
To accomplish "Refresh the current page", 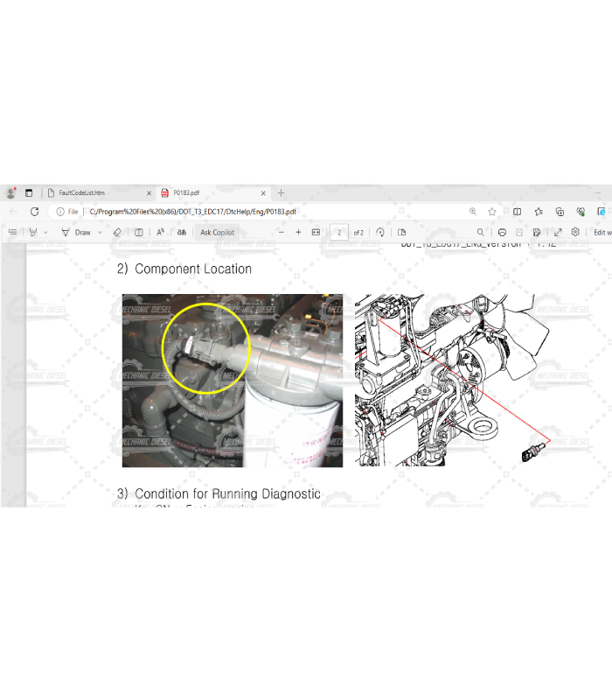I will [x=34, y=212].
